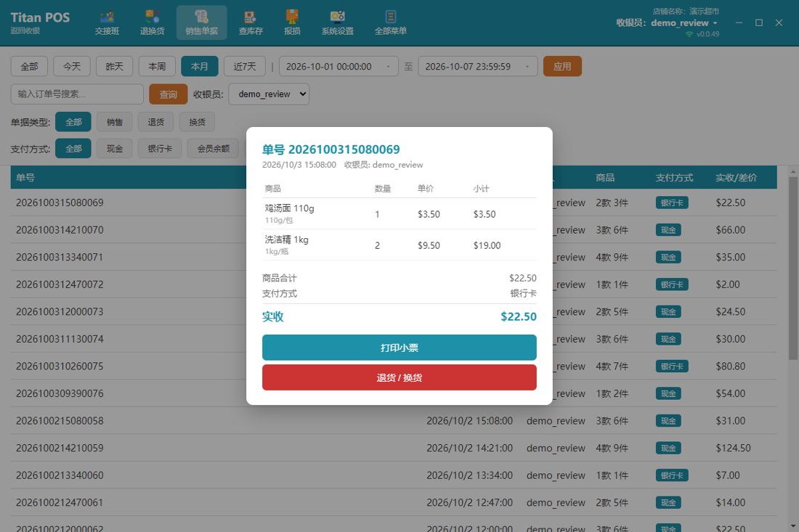Select 退货 document type filter

(x=156, y=122)
